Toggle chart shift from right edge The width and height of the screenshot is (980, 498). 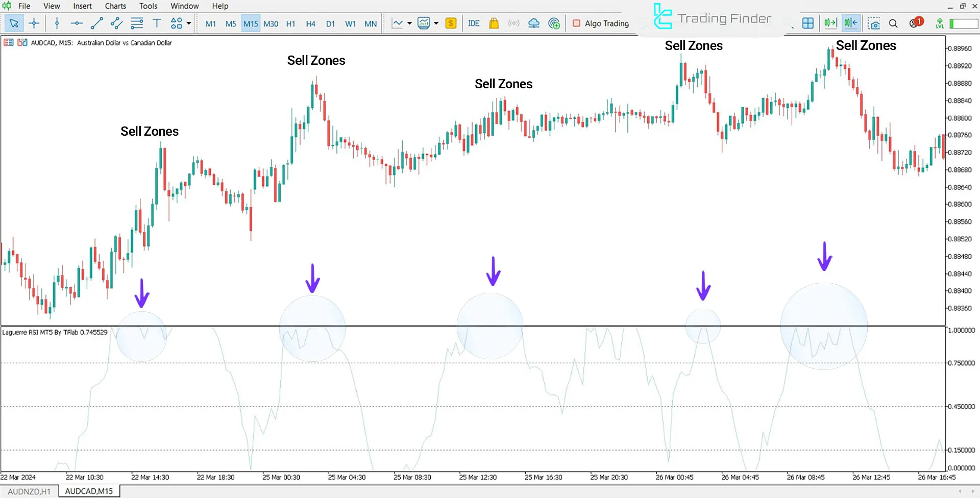[850, 23]
